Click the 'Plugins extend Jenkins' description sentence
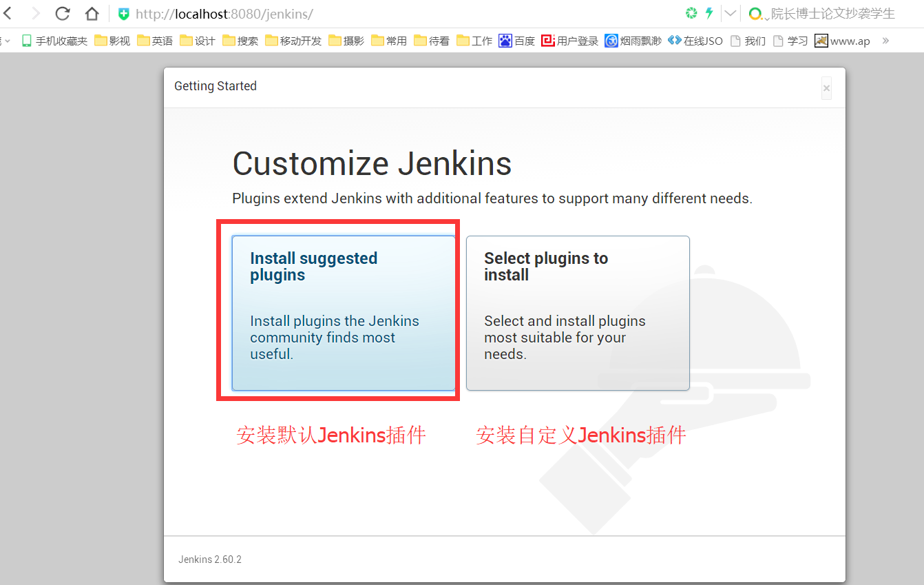This screenshot has width=924, height=585. 492,198
